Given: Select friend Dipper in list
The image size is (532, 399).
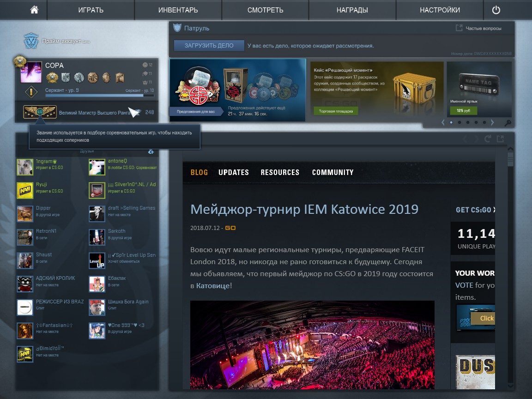Looking at the screenshot, I should pos(51,214).
